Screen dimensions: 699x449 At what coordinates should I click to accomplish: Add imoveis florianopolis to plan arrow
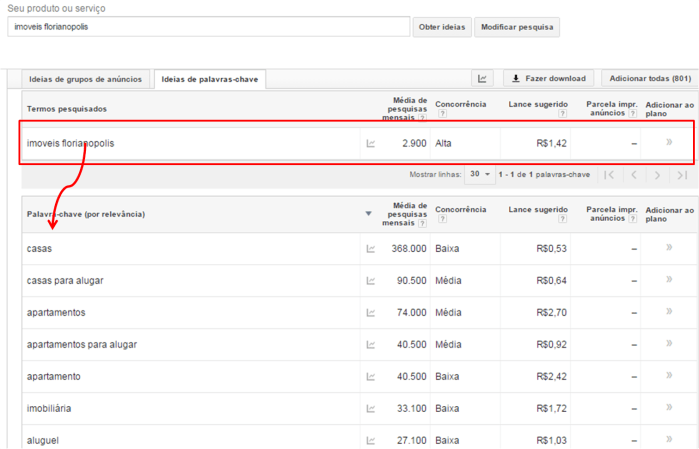tap(669, 143)
